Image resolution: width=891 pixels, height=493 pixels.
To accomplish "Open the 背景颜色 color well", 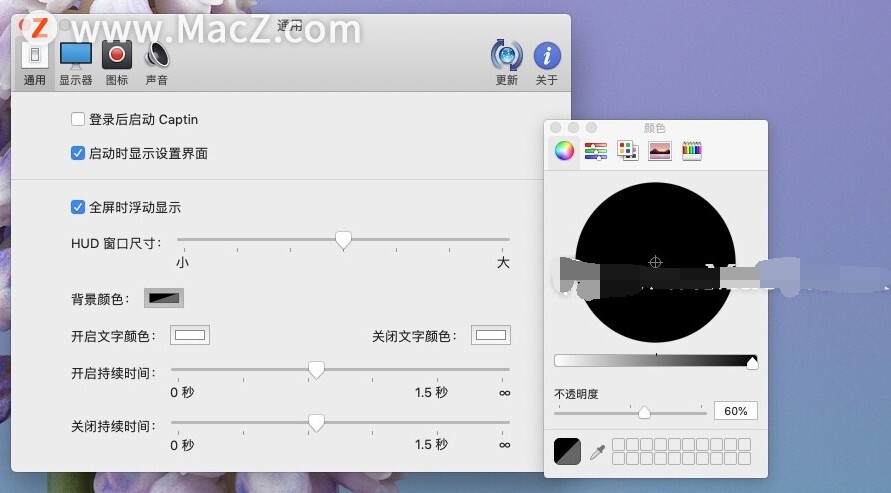I will tap(164, 298).
